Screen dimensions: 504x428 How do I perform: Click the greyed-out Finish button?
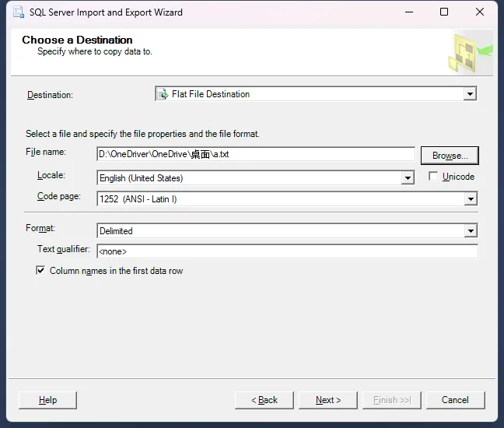pyautogui.click(x=391, y=400)
